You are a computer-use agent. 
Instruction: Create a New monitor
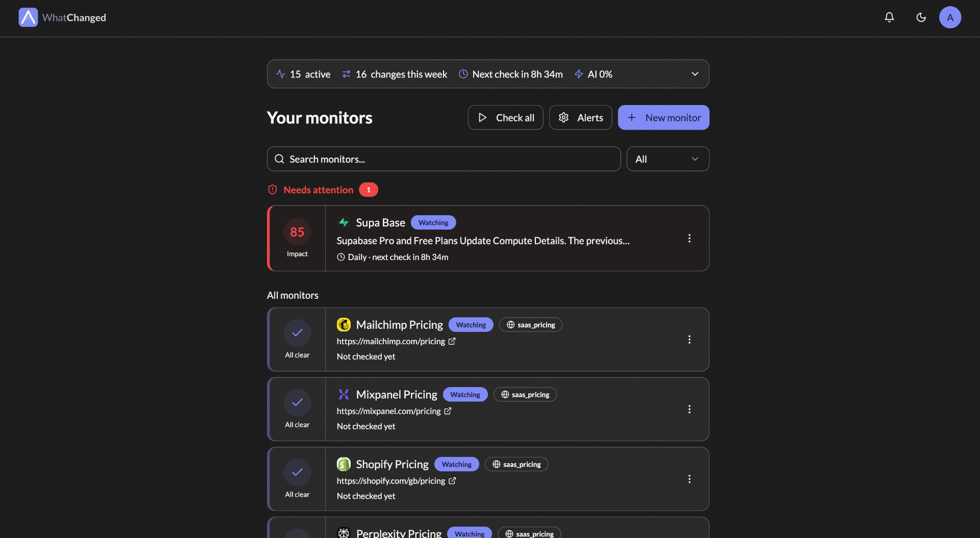point(664,117)
